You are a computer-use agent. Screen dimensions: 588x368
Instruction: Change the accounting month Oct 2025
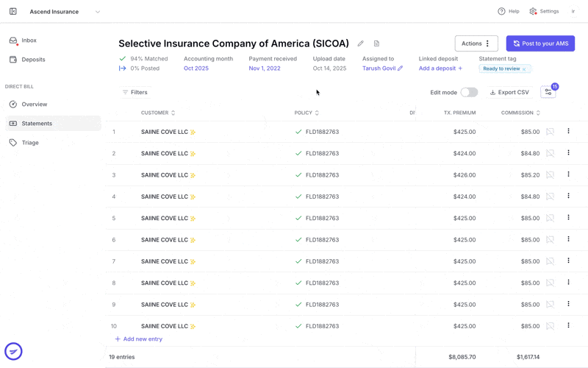pyautogui.click(x=196, y=68)
